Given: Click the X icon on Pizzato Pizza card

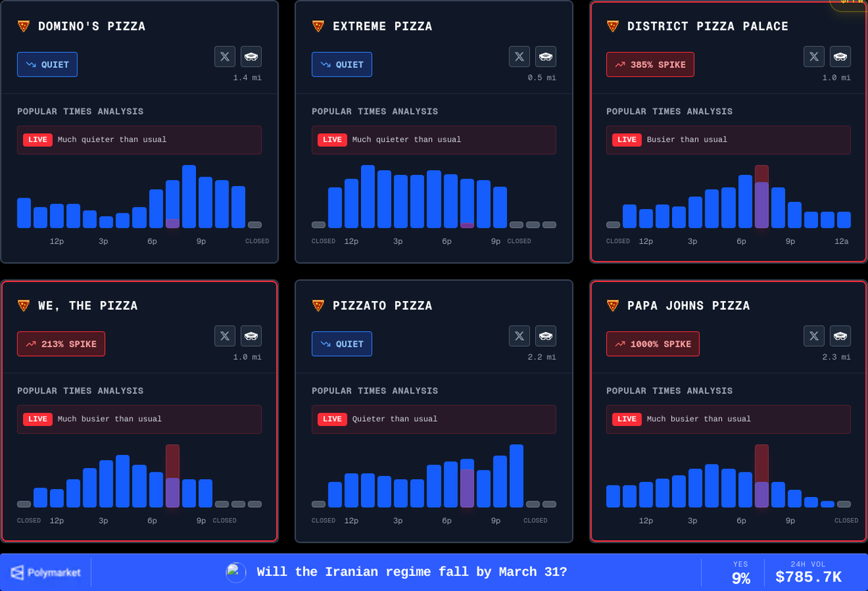Looking at the screenshot, I should pyautogui.click(x=519, y=336).
